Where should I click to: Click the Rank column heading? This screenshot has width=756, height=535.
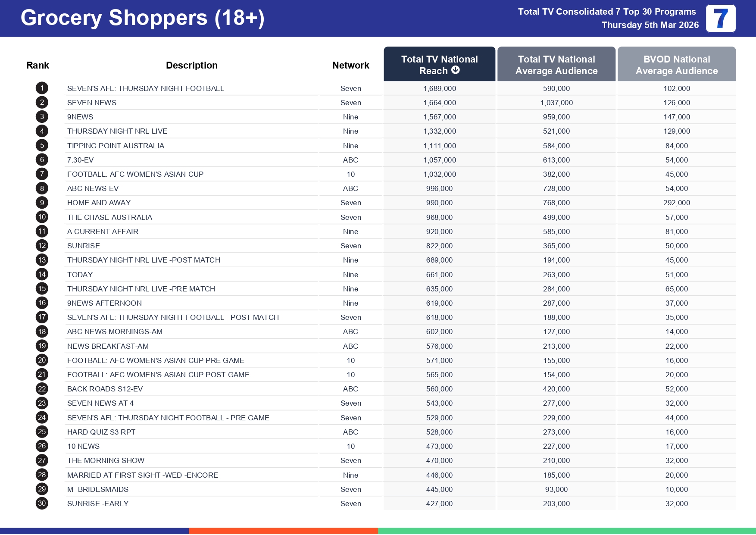coord(37,65)
